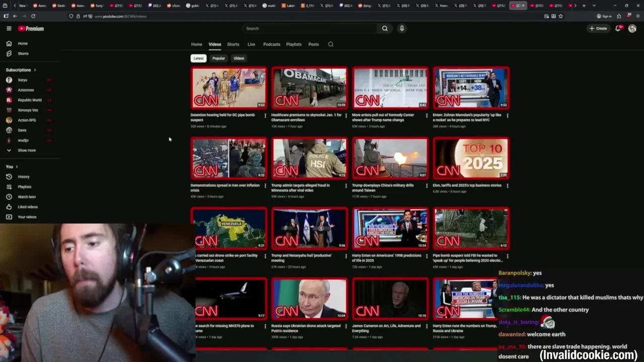
Task: Open more options for DC pipe bomb video
Action: tap(265, 116)
